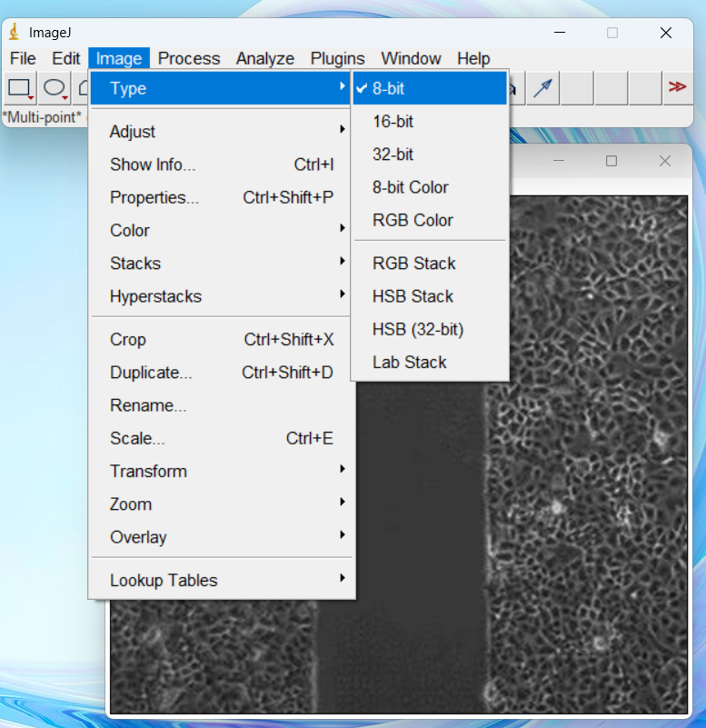This screenshot has height=728, width=706.
Task: Expand the Stacks submenu
Action: (221, 264)
